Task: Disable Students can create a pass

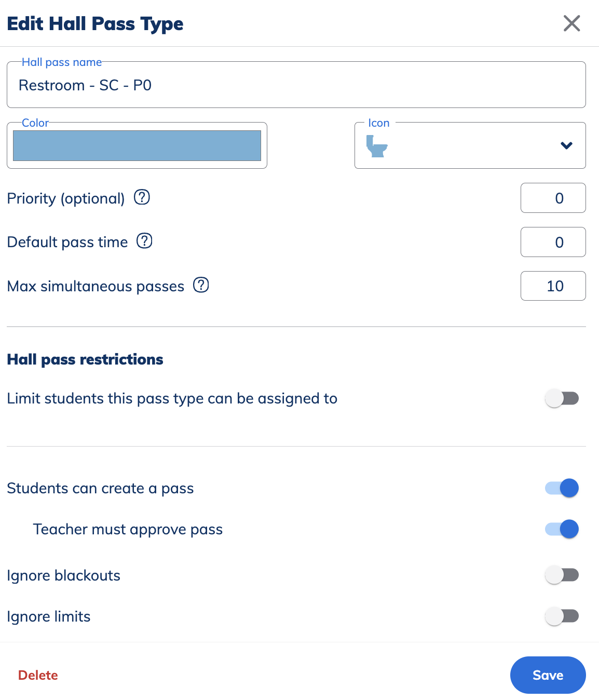Action: 562,488
